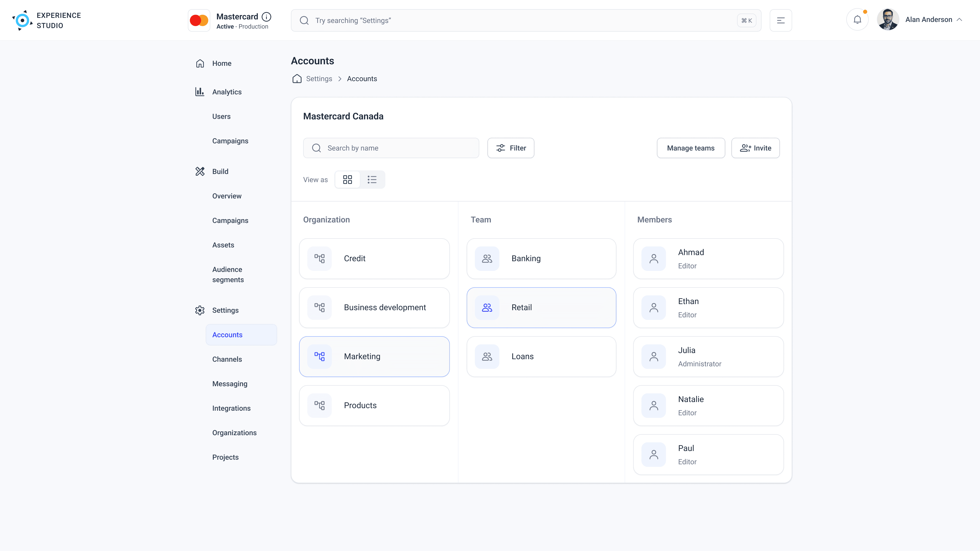
Task: Click the Manage teams button
Action: click(x=691, y=148)
